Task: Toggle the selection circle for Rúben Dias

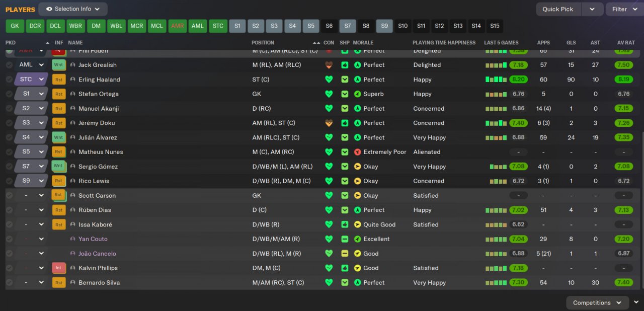Action: 9,210
